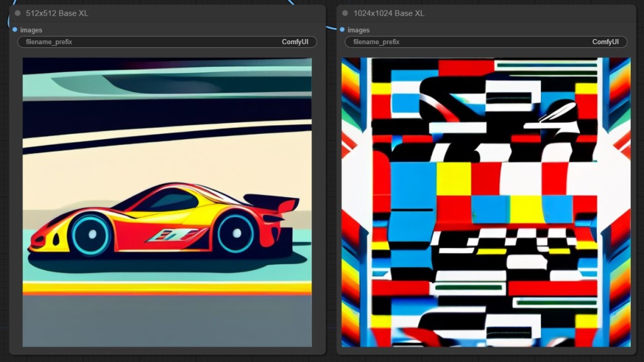Click the images input port on the 512x512 node
Viewport: 644px width, 362px height.
coord(14,30)
